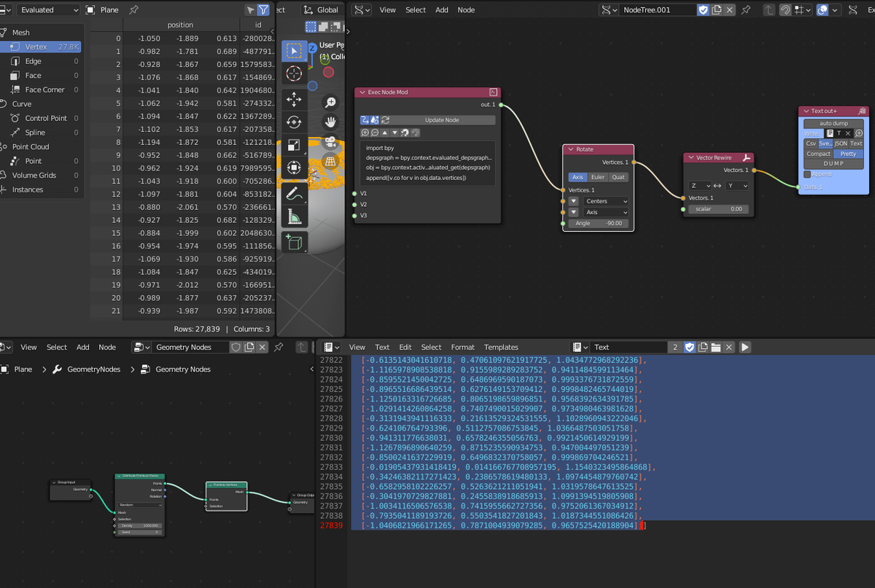The image size is (875, 588).
Task: Click the Angle slider on the Rotate node
Action: pos(599,224)
